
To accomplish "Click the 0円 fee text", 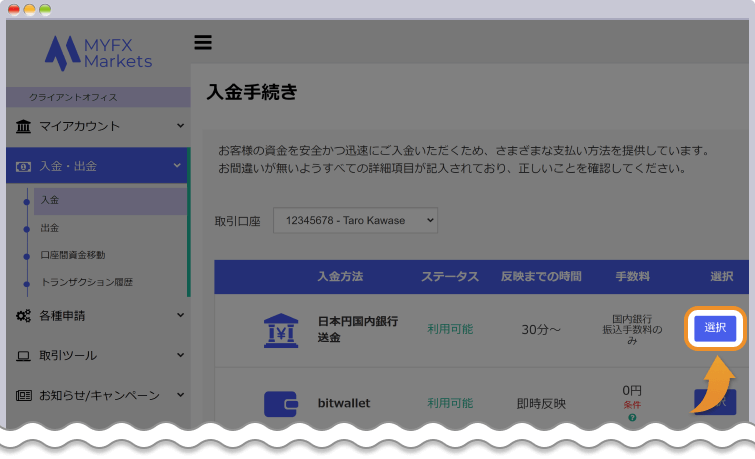I will [632, 390].
